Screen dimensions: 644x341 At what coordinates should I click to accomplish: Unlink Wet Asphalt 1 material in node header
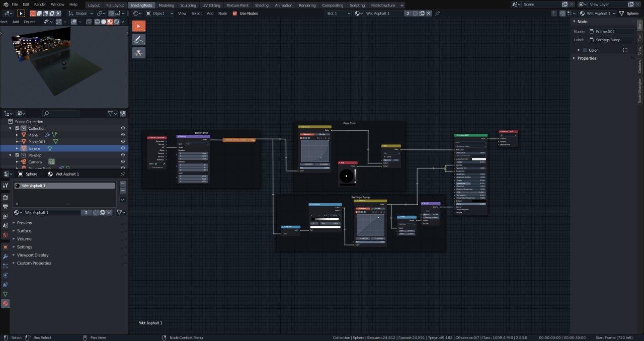(x=428, y=13)
